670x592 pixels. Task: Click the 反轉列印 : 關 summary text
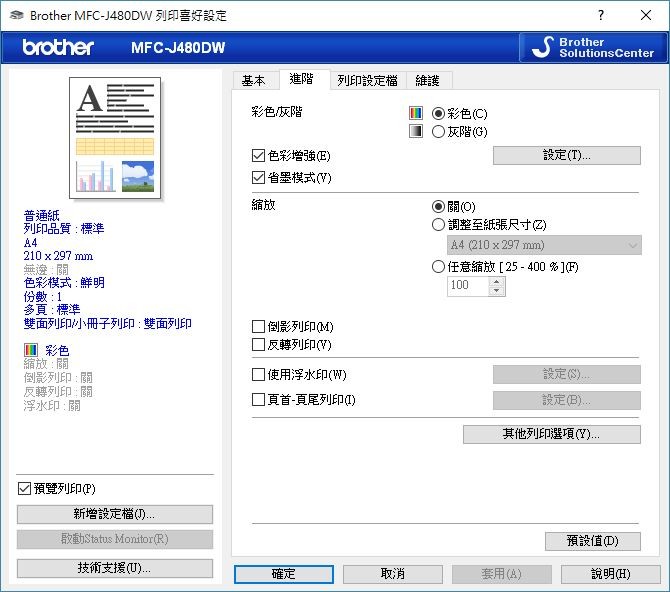(58, 392)
